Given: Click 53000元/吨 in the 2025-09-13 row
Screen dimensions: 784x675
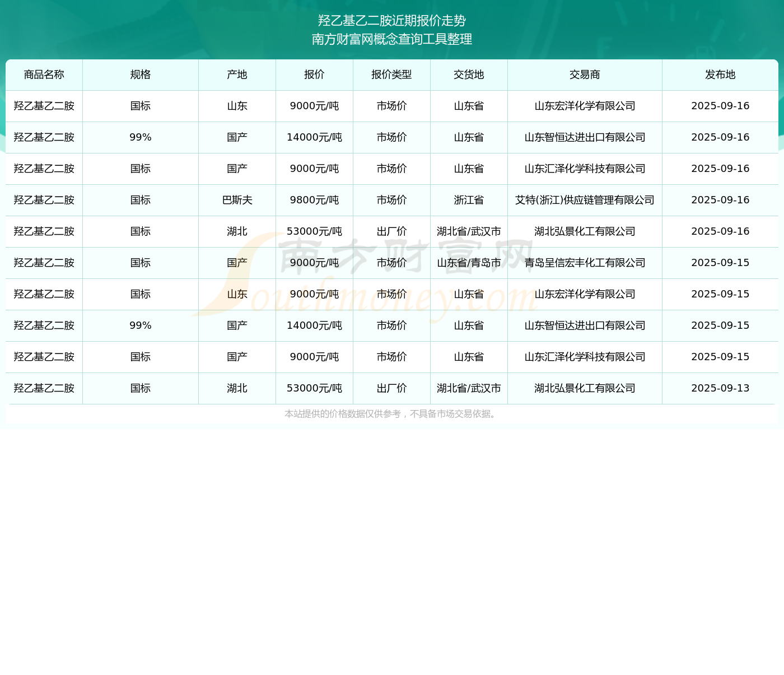Looking at the screenshot, I should 315,388.
